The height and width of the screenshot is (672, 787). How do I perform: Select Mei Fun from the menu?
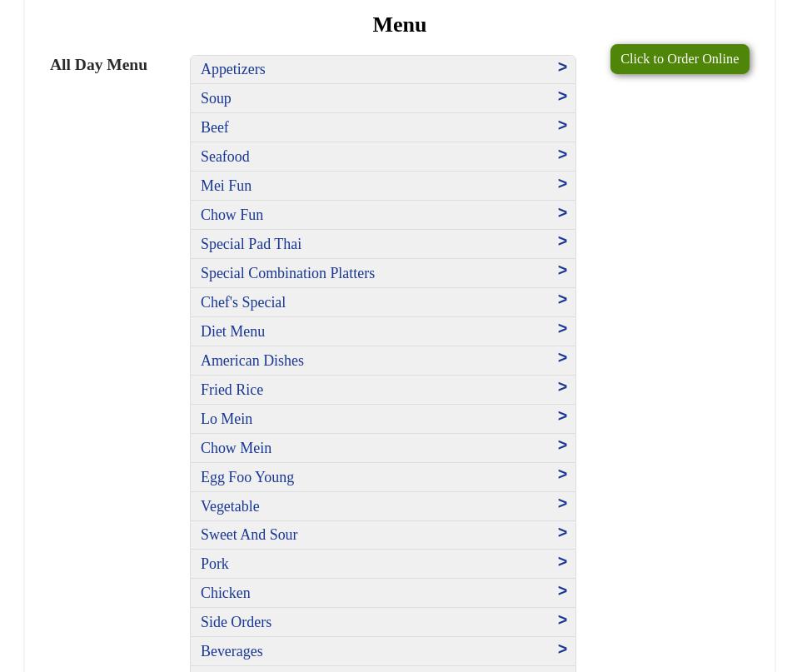(226, 186)
